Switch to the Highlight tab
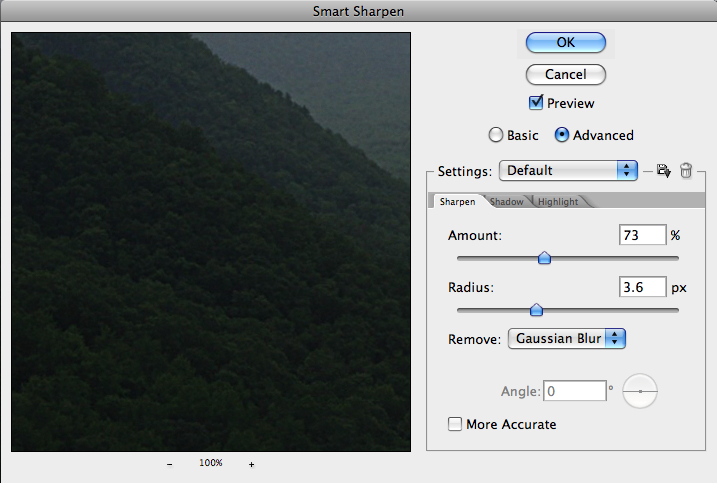Image resolution: width=717 pixels, height=483 pixels. tap(558, 202)
